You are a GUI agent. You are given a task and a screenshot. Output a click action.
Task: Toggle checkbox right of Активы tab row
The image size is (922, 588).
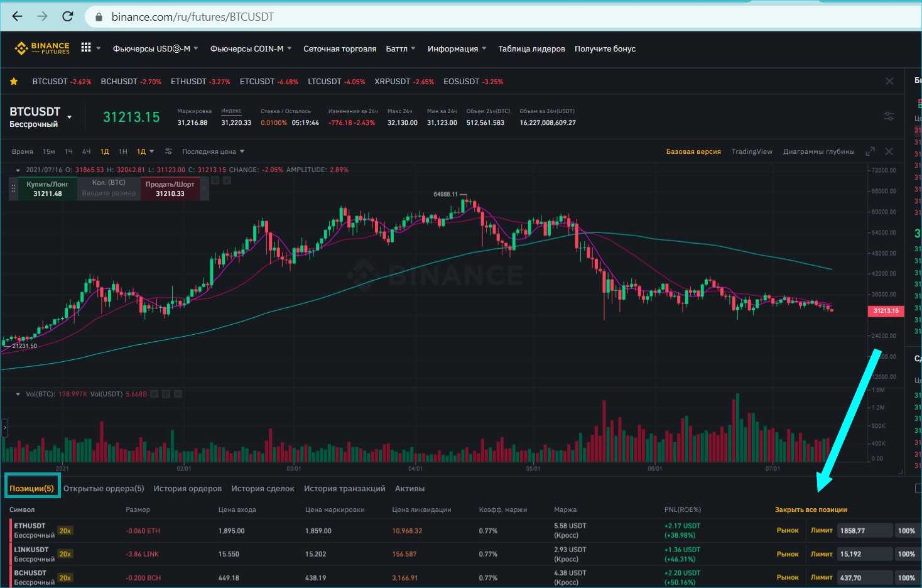coord(918,488)
